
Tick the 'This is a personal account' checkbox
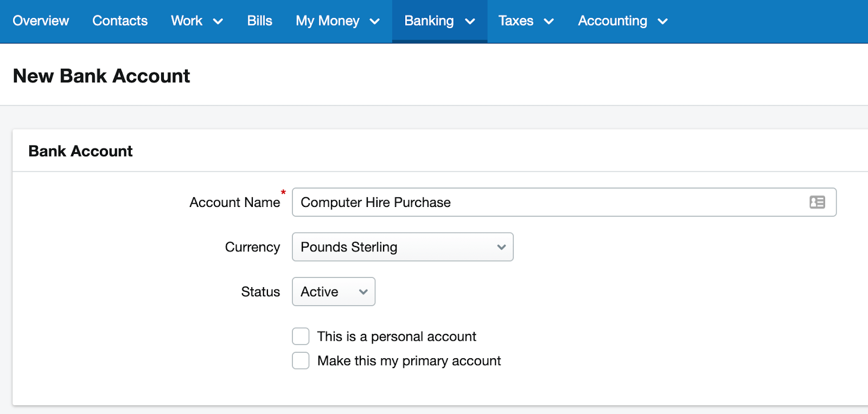[301, 336]
